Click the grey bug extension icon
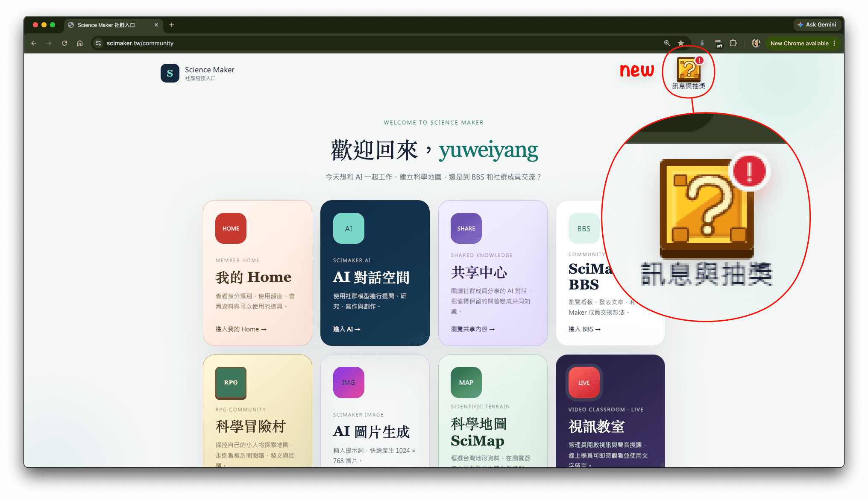868x499 pixels. pos(702,43)
